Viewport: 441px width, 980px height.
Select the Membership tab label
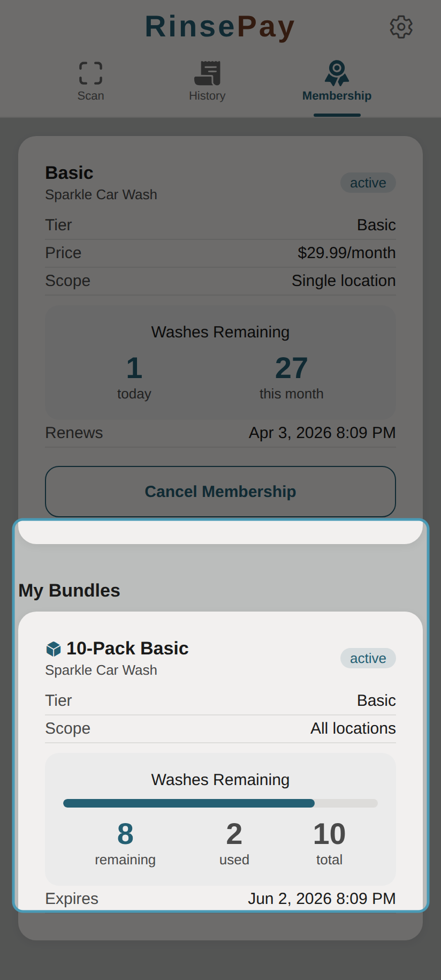pos(337,96)
